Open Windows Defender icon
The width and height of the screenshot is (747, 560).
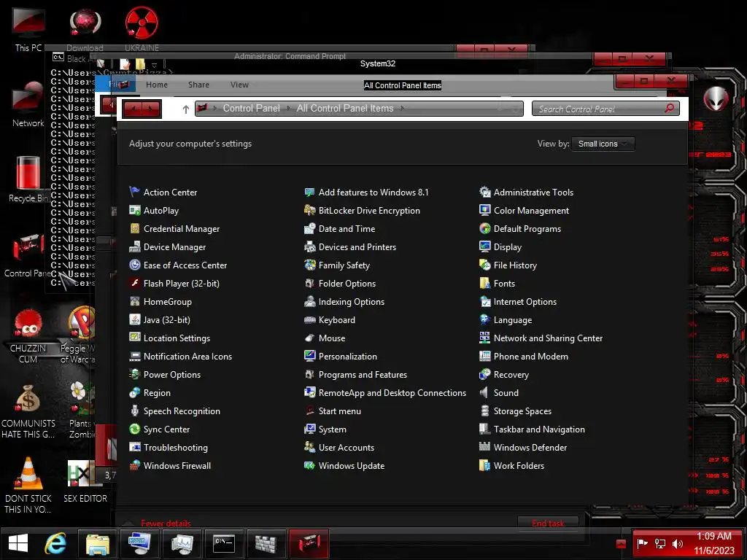[485, 447]
